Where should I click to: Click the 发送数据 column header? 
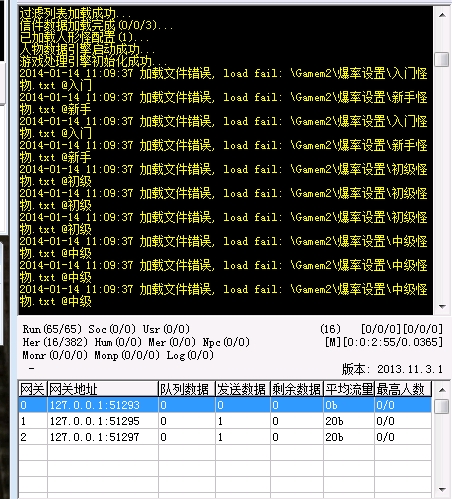[243, 389]
